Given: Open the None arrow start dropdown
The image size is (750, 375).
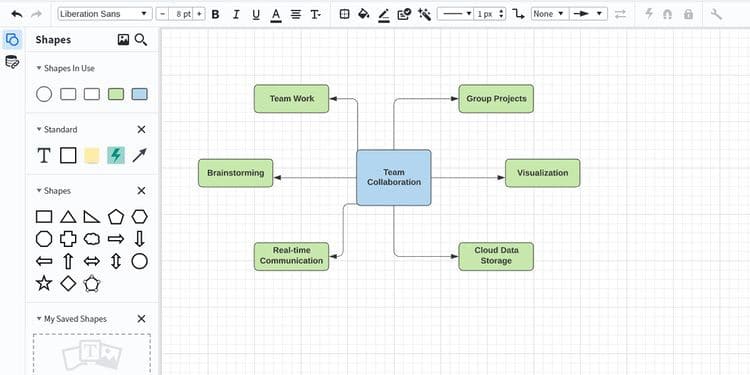Looking at the screenshot, I should 550,14.
